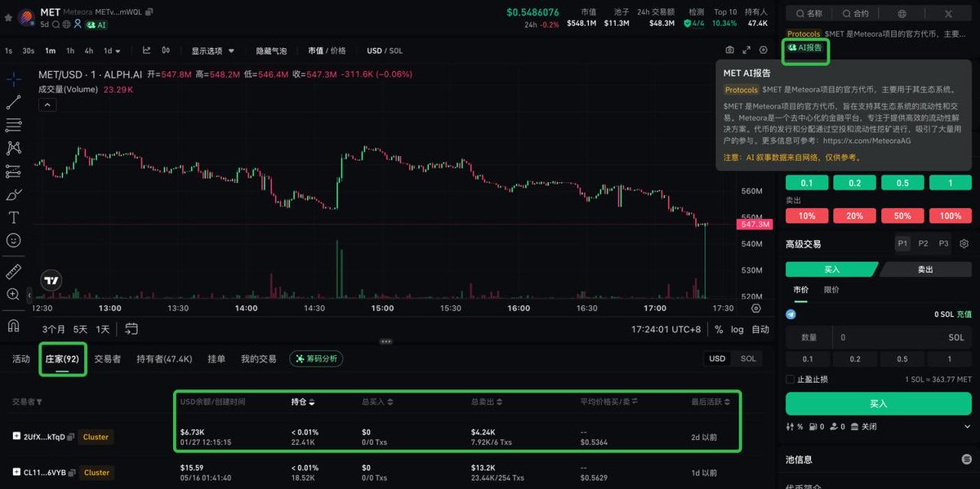Select the trend line drawing tool
The width and height of the screenshot is (980, 489).
pos(14,102)
